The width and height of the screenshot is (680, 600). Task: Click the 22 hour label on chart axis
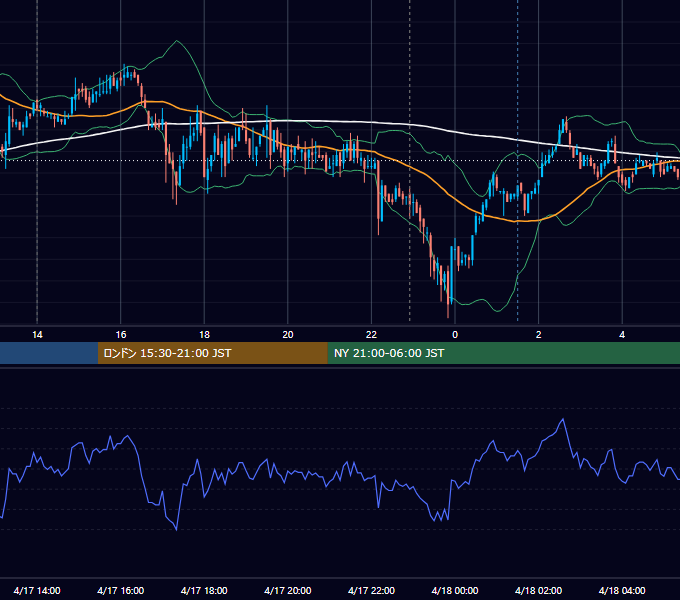(371, 335)
